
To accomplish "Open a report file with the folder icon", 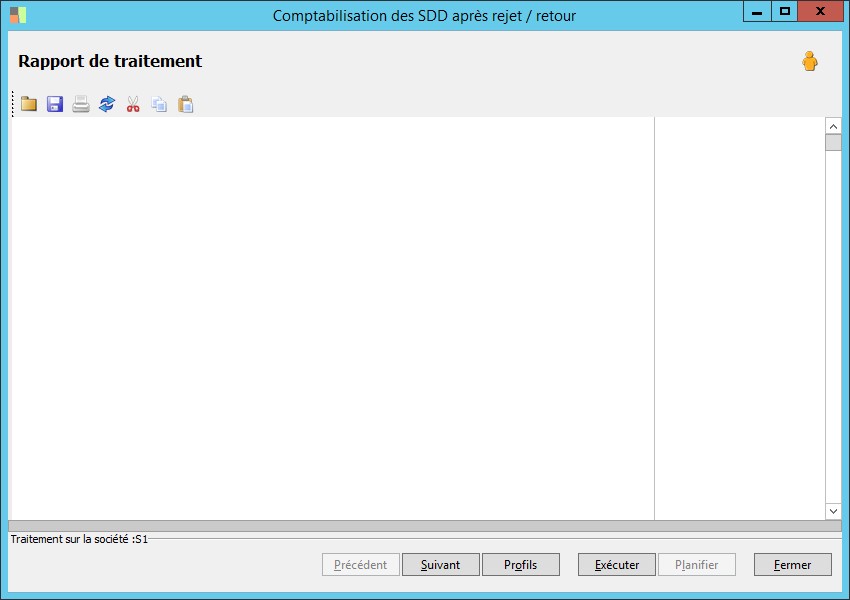I will (x=29, y=104).
